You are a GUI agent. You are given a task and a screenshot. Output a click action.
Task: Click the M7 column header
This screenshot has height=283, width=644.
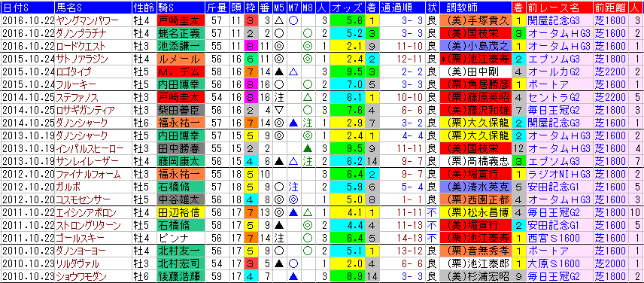293,8
